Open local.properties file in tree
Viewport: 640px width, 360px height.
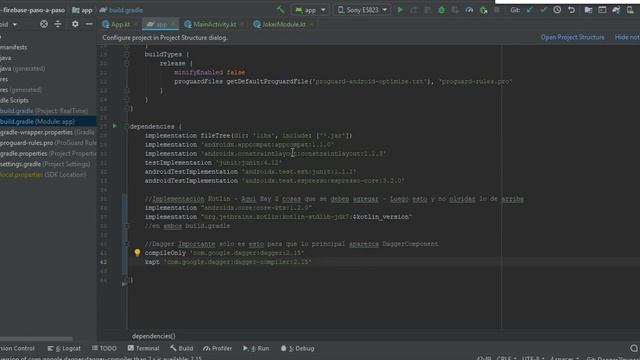[43, 175]
